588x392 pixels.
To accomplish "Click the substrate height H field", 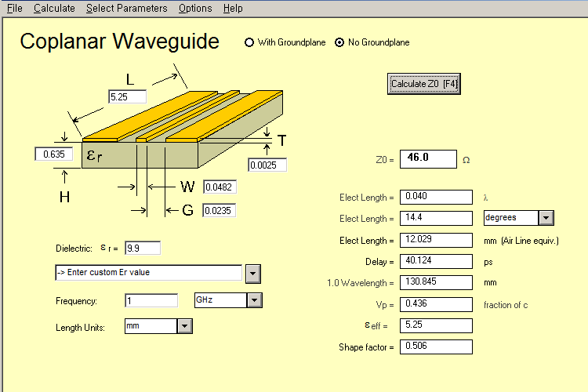I will (54, 154).
